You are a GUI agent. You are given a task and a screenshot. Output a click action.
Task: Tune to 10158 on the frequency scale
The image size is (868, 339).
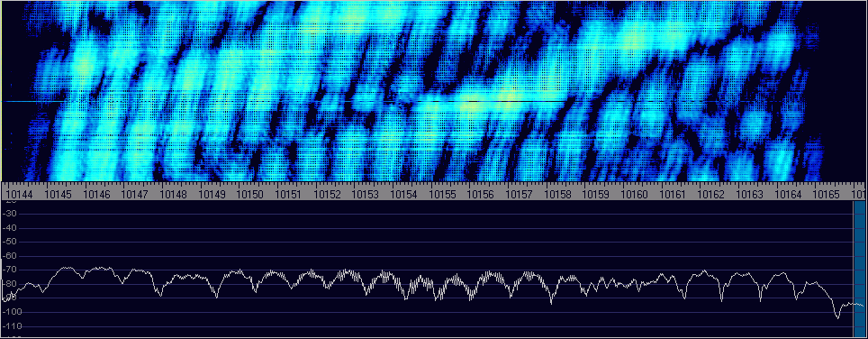557,195
